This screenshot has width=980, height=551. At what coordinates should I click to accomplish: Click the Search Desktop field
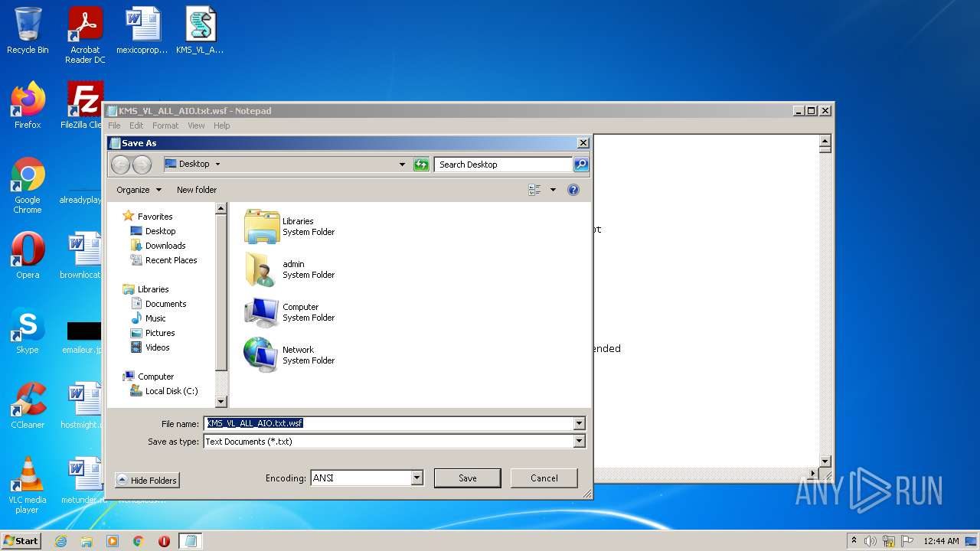point(503,165)
